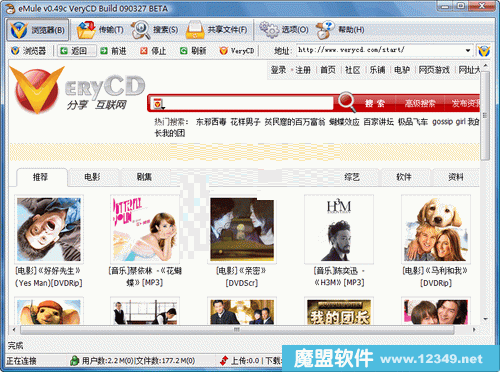Open the 马利和我 movie thumbnail
This screenshot has height=372, width=500.
(436, 229)
